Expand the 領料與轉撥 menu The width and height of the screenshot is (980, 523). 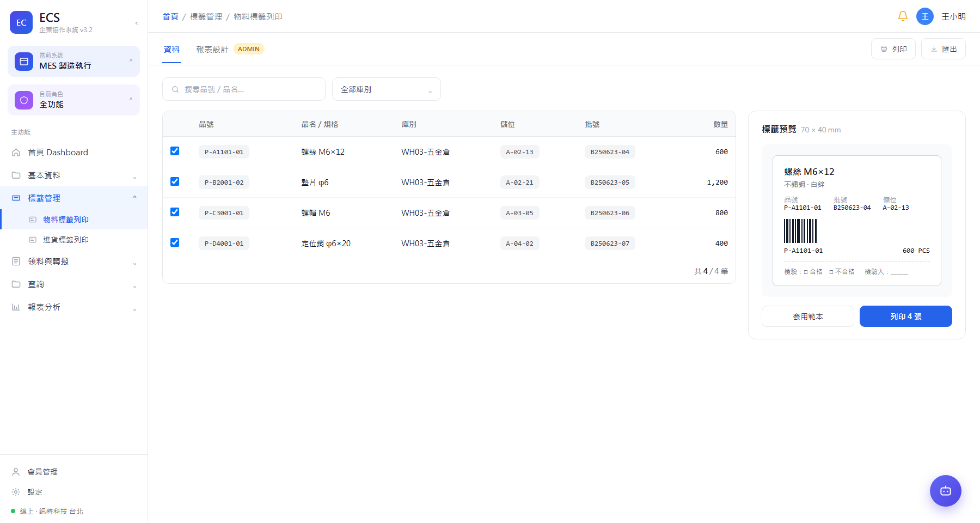point(73,261)
